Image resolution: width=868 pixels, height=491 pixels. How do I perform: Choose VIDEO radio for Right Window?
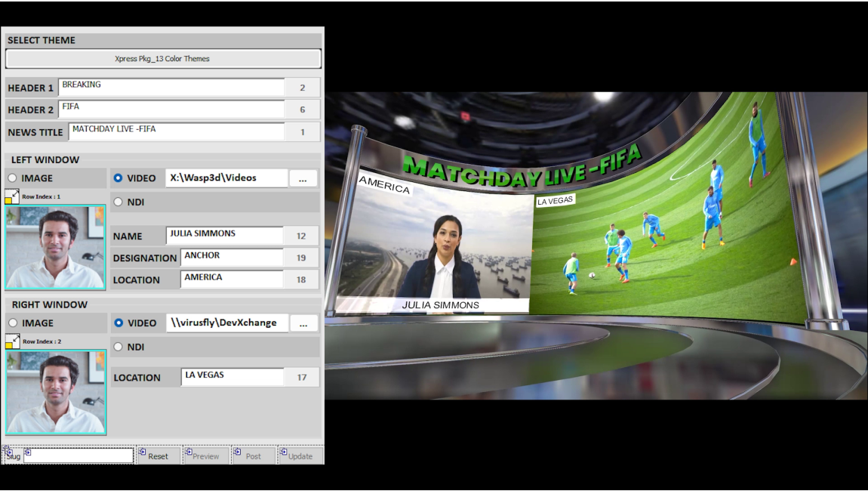click(x=118, y=323)
